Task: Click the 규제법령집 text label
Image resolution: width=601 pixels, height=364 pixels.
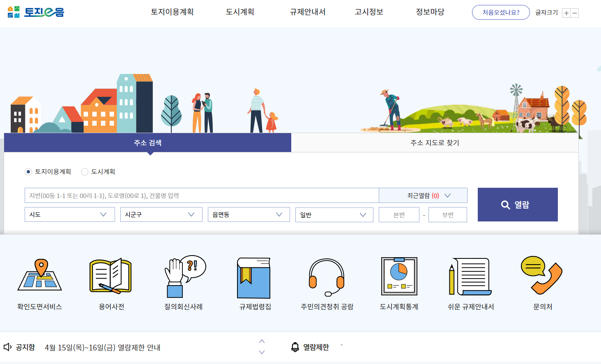Action: pyautogui.click(x=255, y=307)
